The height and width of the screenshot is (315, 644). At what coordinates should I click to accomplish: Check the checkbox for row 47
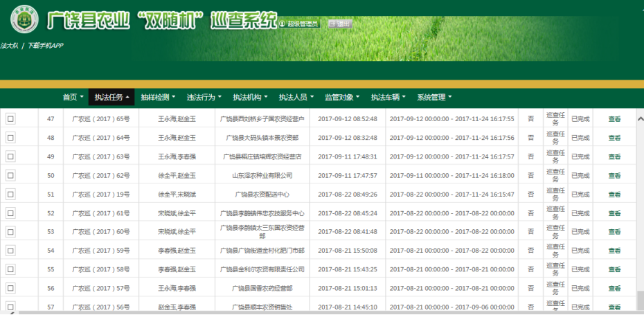(10, 119)
